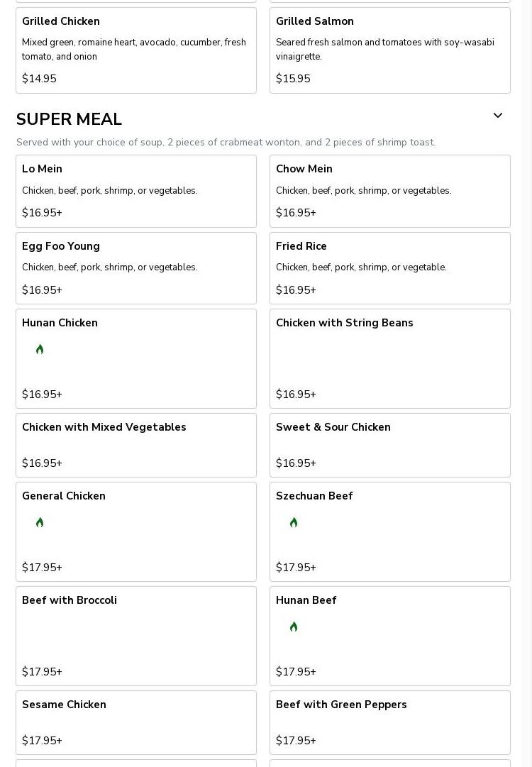The height and width of the screenshot is (767, 532).
Task: Select the Grilled Chicken salad
Action: pos(136,50)
